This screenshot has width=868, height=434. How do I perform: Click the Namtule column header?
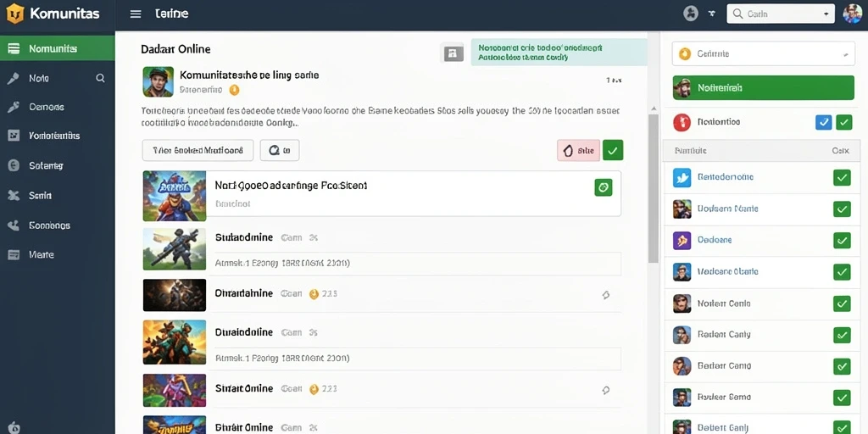point(690,151)
